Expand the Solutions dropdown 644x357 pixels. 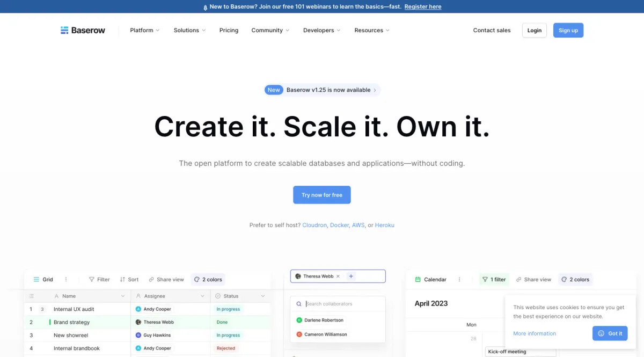pyautogui.click(x=189, y=30)
